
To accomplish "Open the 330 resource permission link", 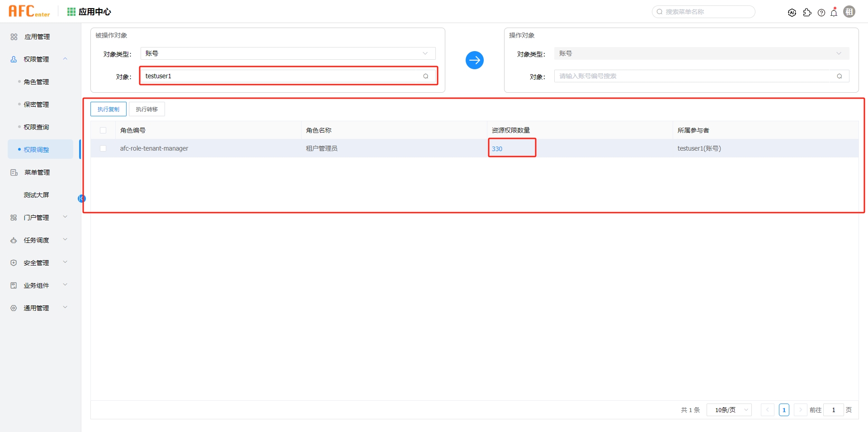I will pyautogui.click(x=497, y=148).
